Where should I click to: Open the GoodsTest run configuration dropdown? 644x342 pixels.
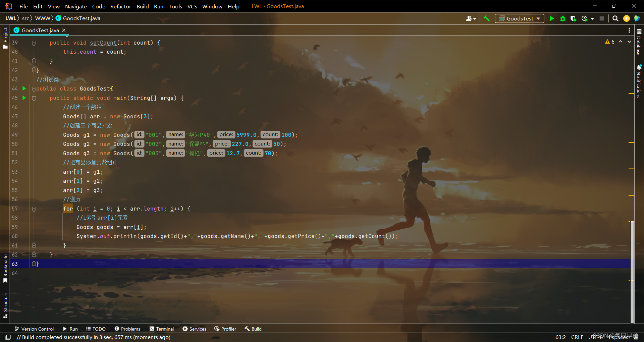pos(538,18)
